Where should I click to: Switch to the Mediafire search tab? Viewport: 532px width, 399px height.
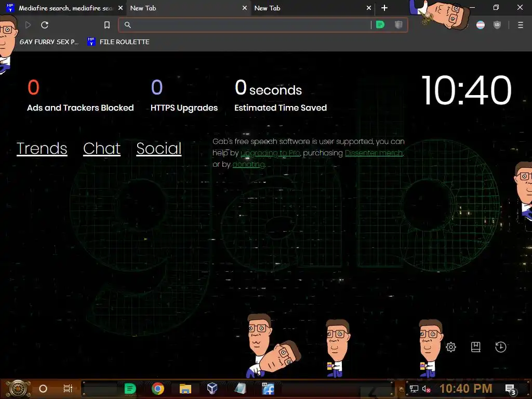tap(64, 8)
